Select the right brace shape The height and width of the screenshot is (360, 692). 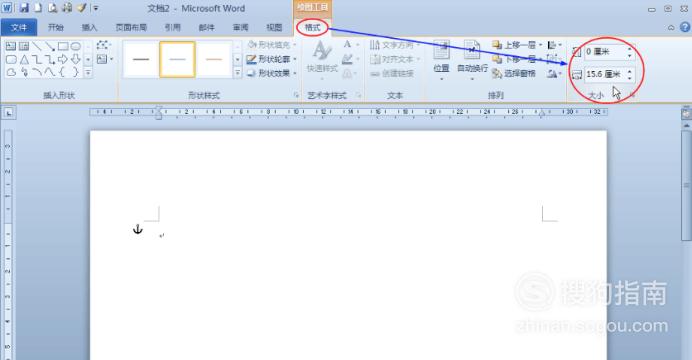[x=76, y=72]
